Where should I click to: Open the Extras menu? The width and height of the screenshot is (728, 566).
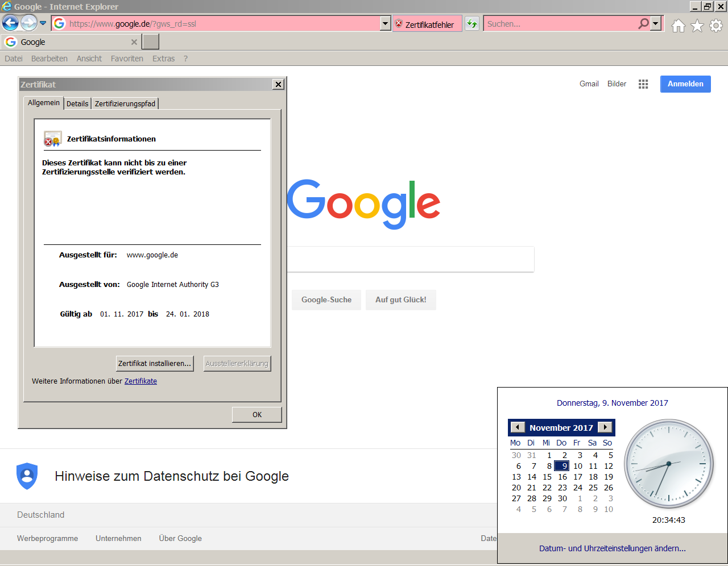163,59
